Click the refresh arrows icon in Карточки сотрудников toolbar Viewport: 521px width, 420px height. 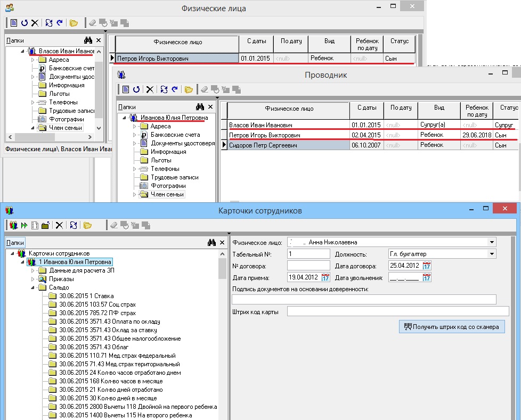click(74, 226)
